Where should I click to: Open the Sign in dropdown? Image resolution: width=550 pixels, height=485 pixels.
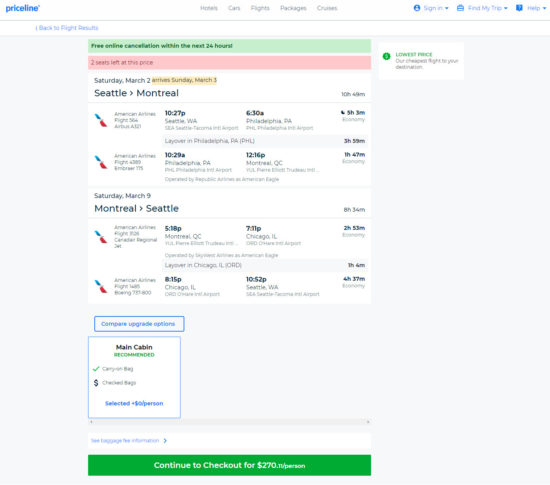coord(431,8)
